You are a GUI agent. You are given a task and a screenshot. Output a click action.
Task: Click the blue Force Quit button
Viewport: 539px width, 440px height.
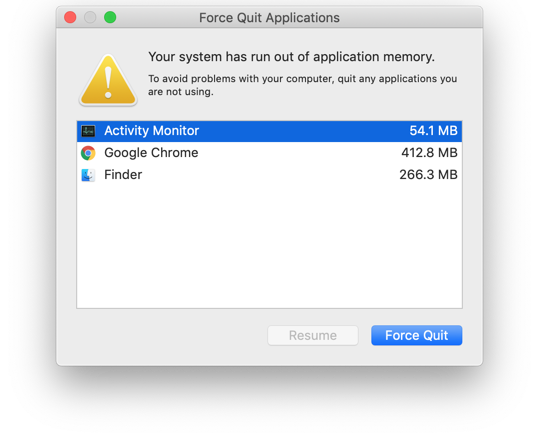pos(417,336)
